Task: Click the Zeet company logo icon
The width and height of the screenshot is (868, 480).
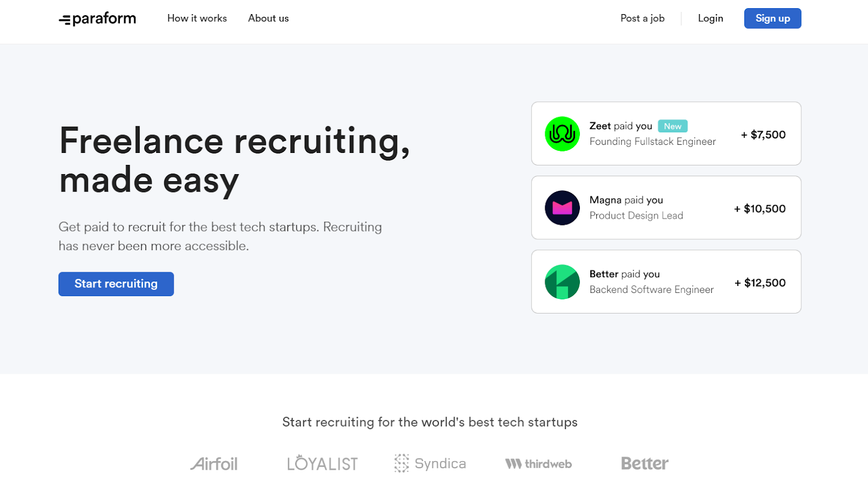Action: pyautogui.click(x=562, y=133)
